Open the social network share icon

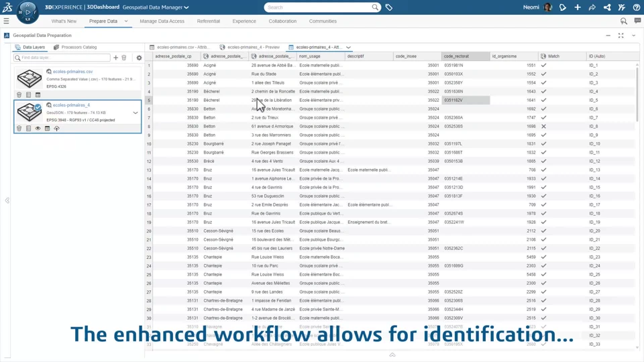tap(607, 7)
